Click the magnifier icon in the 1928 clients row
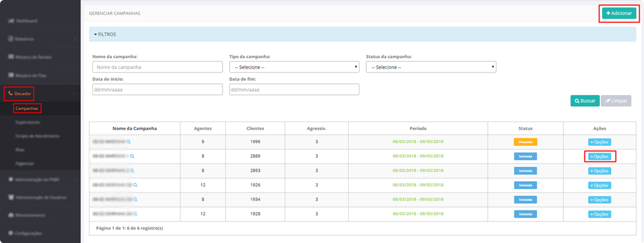The width and height of the screenshot is (644, 243). point(136,214)
